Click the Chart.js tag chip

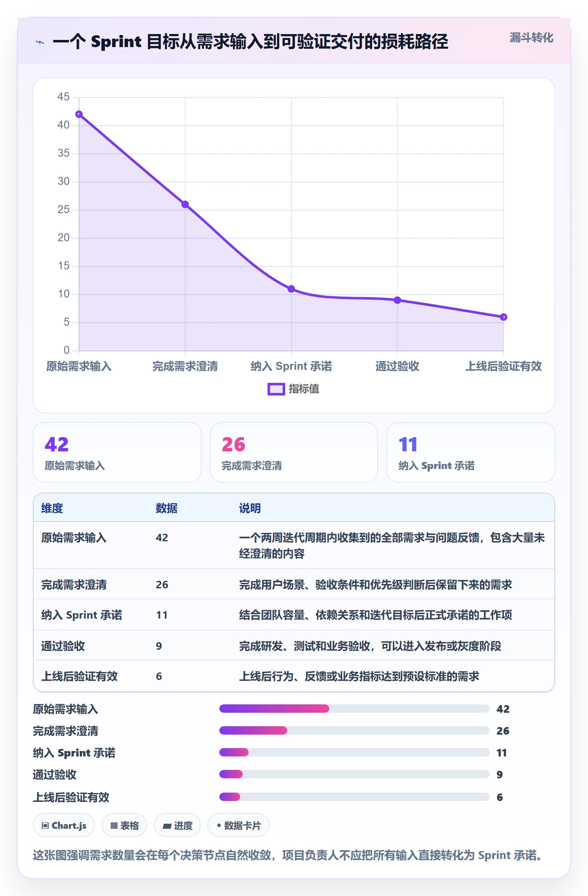tap(64, 825)
